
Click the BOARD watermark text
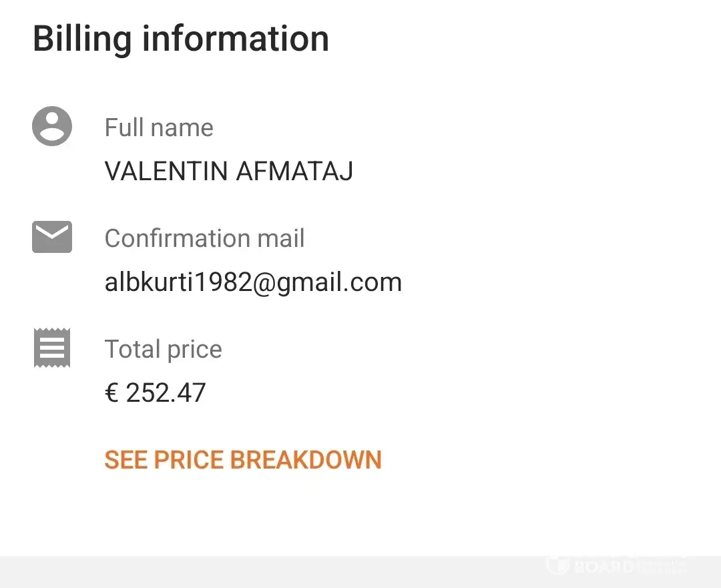[x=602, y=567]
